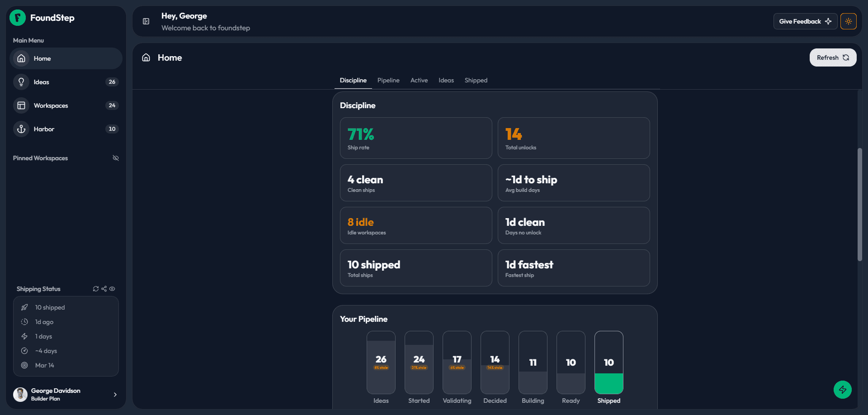868x415 pixels.
Task: Refresh Shipping Status with its sync icon
Action: 95,289
